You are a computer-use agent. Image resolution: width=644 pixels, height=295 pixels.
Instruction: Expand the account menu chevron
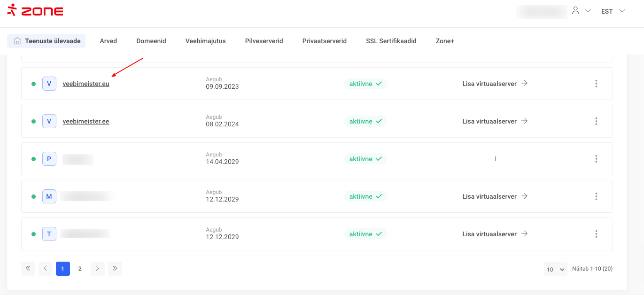588,11
